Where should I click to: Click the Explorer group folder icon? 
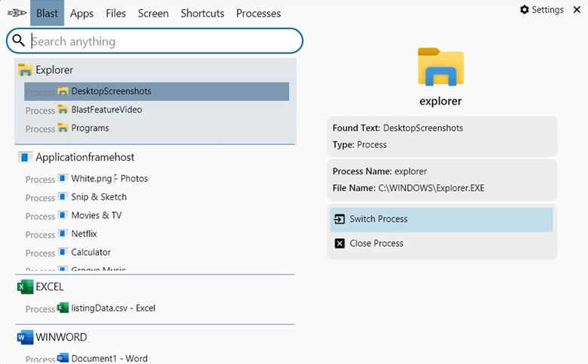point(26,70)
